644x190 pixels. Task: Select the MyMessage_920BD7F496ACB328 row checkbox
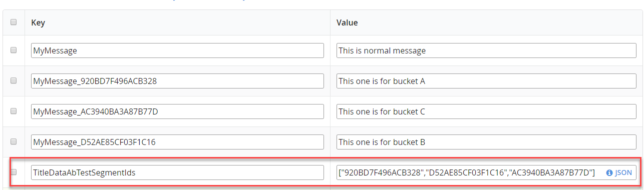[14, 80]
